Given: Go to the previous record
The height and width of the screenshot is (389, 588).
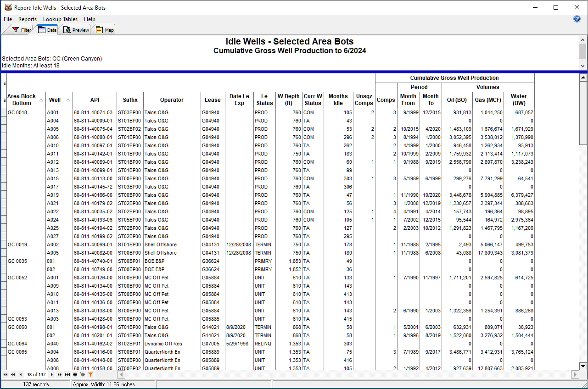Looking at the screenshot, I should [21, 375].
